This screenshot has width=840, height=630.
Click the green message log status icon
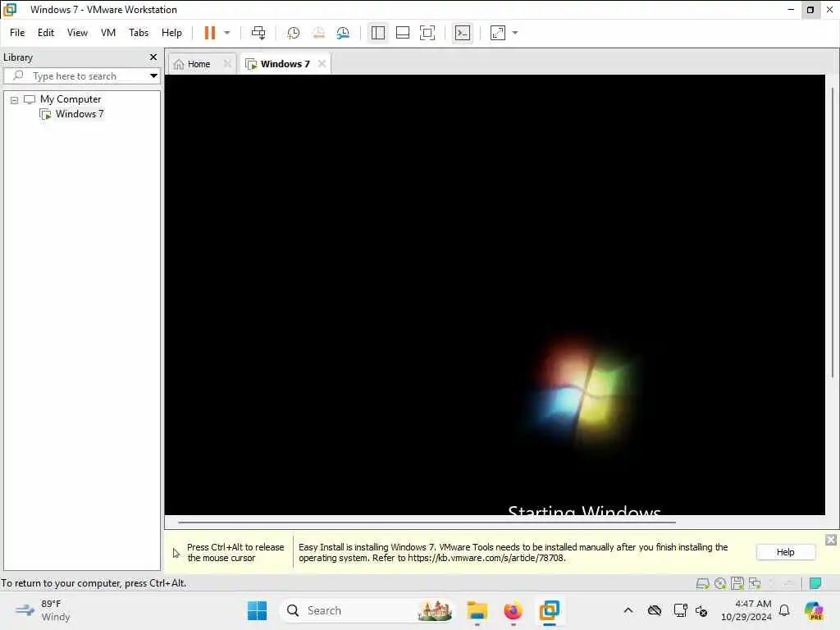[x=815, y=583]
